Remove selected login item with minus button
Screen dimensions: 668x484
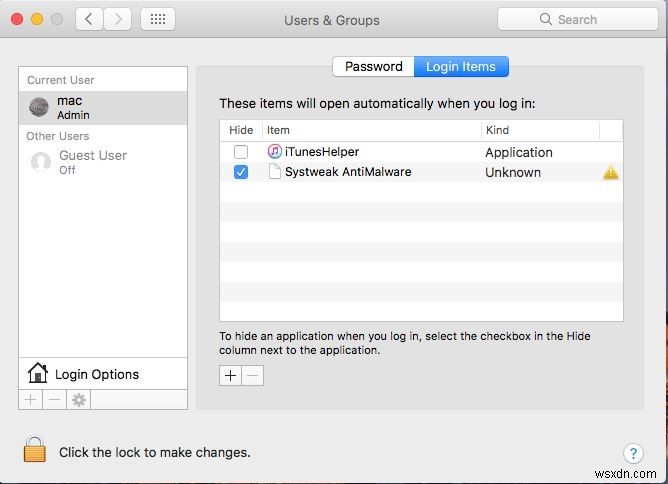point(253,375)
